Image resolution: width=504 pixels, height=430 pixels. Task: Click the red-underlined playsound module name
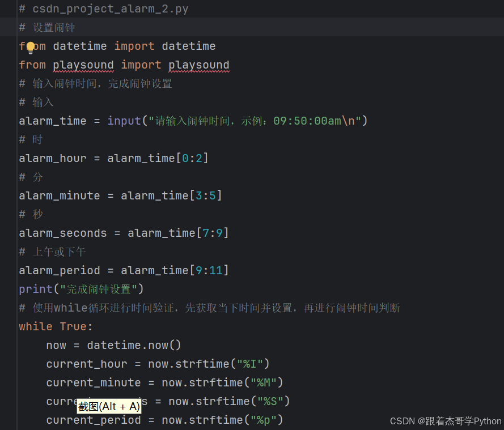[83, 65]
